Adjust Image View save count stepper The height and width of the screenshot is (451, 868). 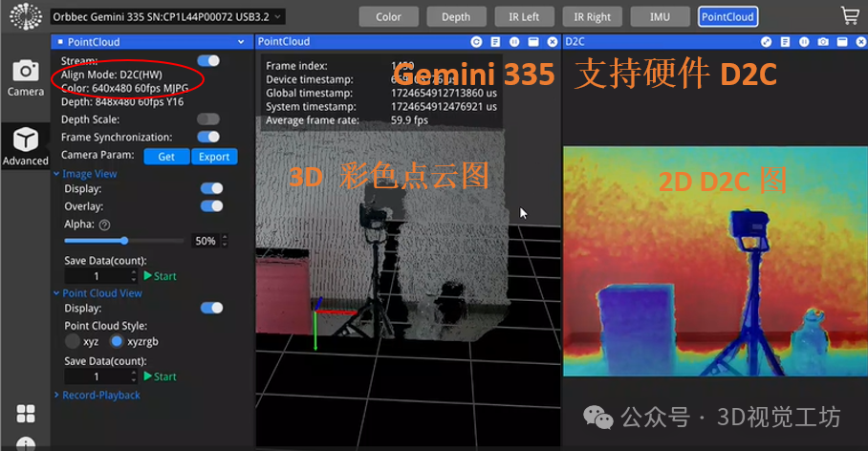click(x=134, y=275)
